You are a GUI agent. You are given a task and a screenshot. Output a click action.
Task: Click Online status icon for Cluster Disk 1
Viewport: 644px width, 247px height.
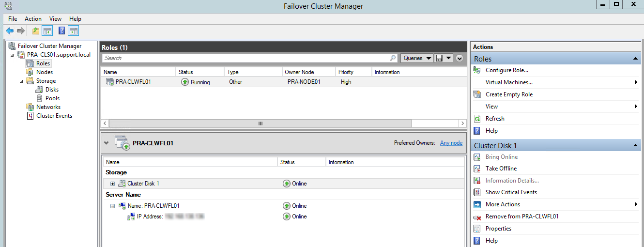(x=287, y=184)
